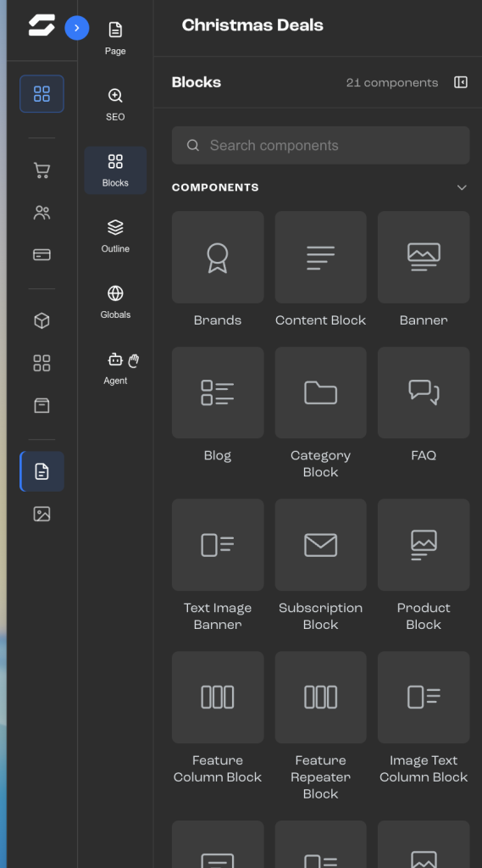This screenshot has height=868, width=482.
Task: Open the Agent tab
Action: click(115, 369)
